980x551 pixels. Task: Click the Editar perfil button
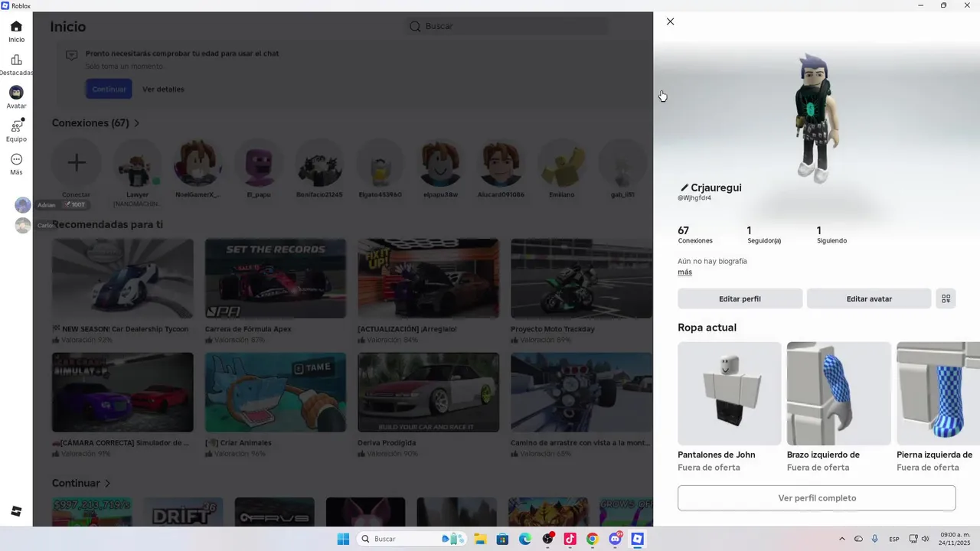pos(740,298)
